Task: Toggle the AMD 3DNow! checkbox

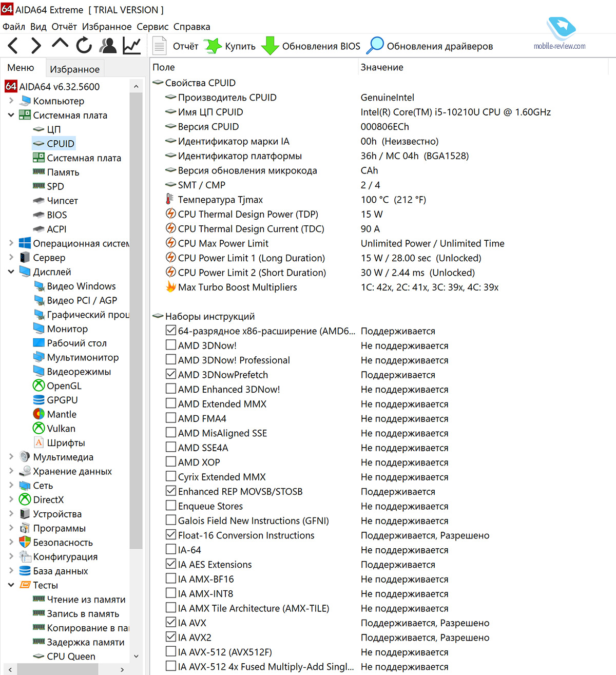Action: 171,345
